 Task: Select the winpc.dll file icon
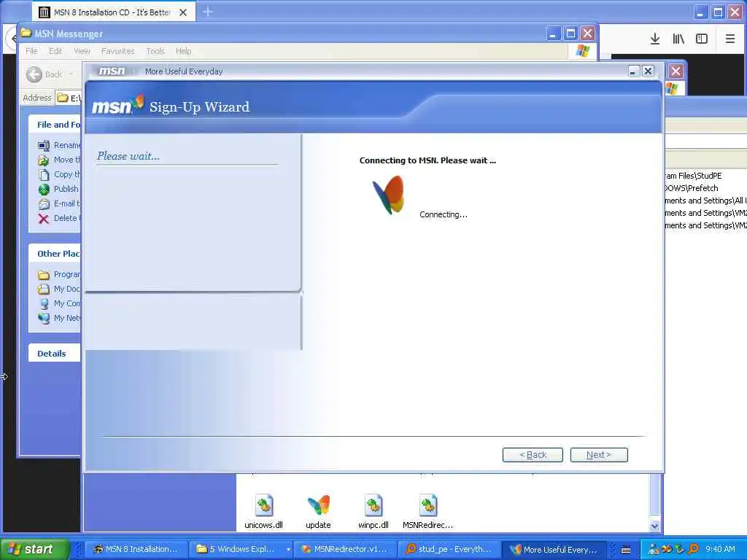[373, 506]
